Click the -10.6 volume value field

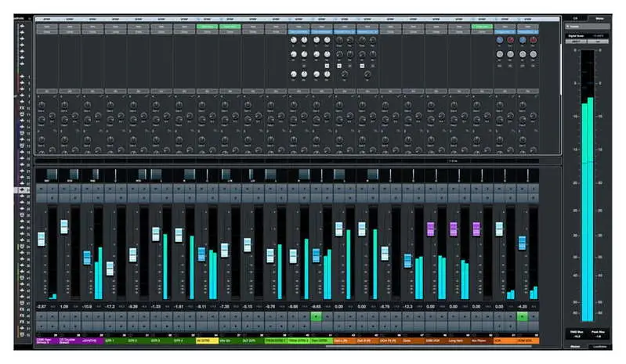(x=87, y=306)
